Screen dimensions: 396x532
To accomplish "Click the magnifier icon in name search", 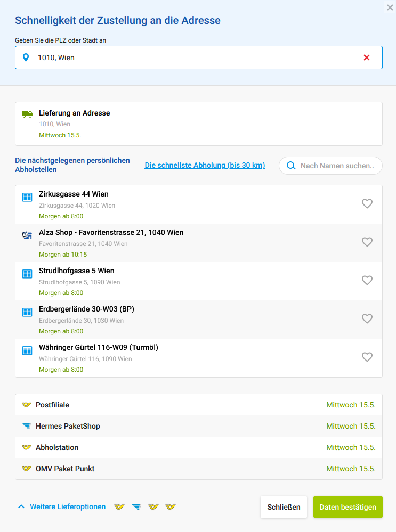I will pos(291,166).
